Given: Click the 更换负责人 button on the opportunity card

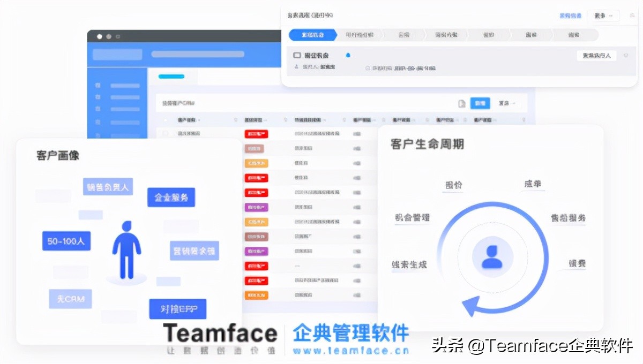Looking at the screenshot, I should point(596,55).
